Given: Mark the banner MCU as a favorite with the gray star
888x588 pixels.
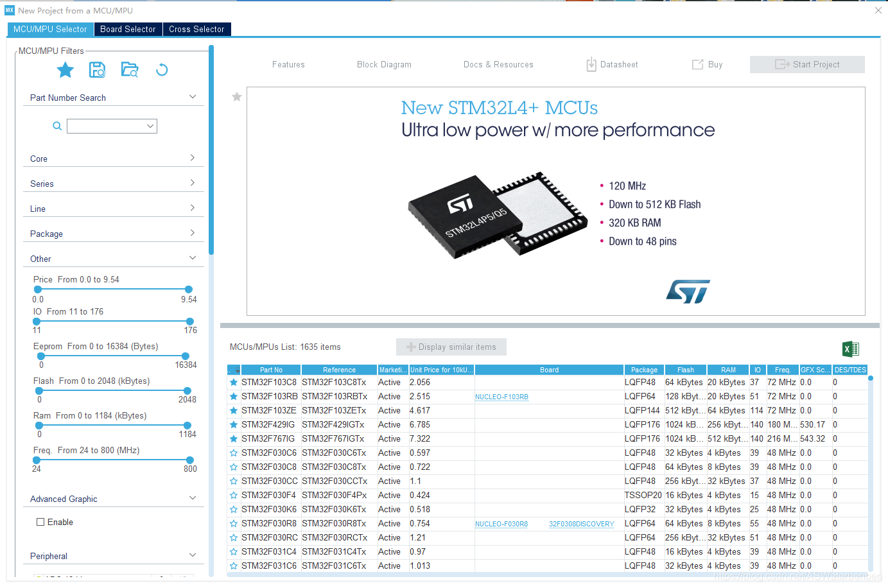Looking at the screenshot, I should pyautogui.click(x=237, y=97).
